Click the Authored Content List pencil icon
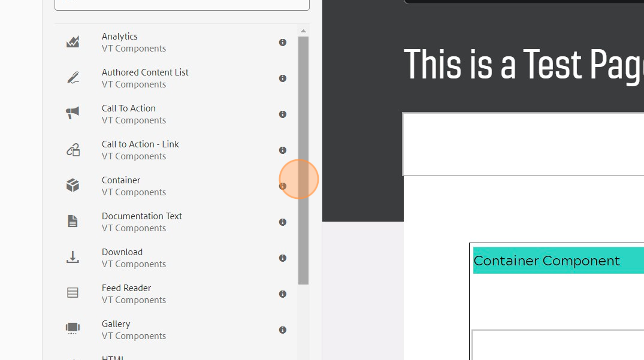644x360 pixels. point(72,78)
